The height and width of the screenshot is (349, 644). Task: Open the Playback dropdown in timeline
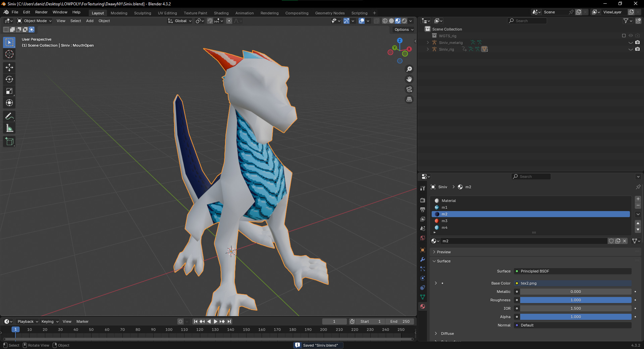coord(28,321)
